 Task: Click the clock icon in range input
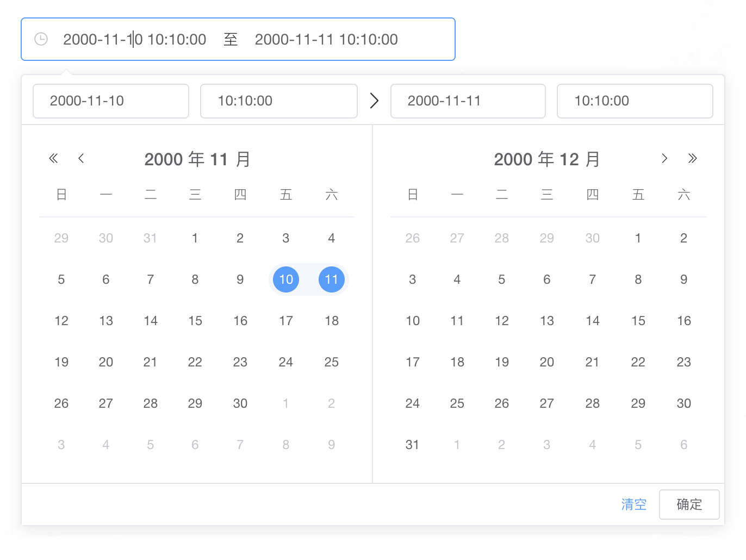[41, 39]
